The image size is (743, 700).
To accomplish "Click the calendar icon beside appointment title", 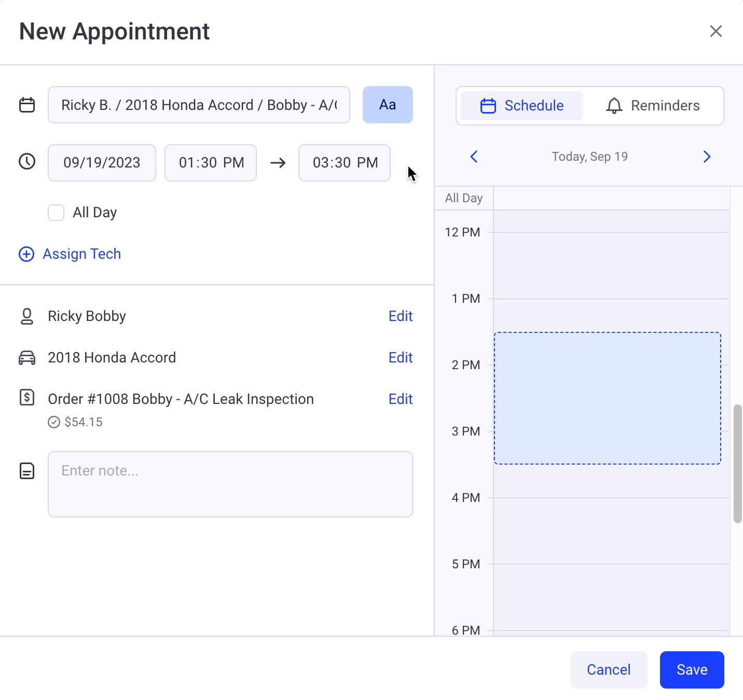I will [x=27, y=104].
